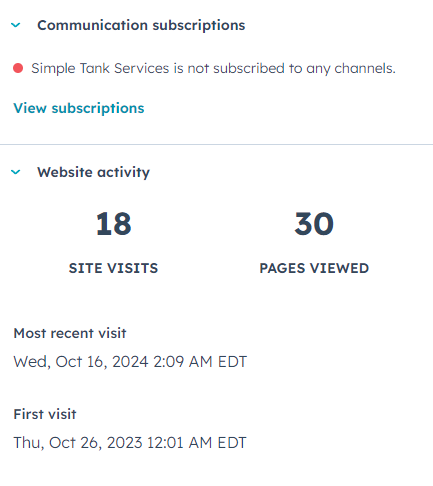
Task: Click the not subscribed to any channels message
Action: pyautogui.click(x=213, y=69)
